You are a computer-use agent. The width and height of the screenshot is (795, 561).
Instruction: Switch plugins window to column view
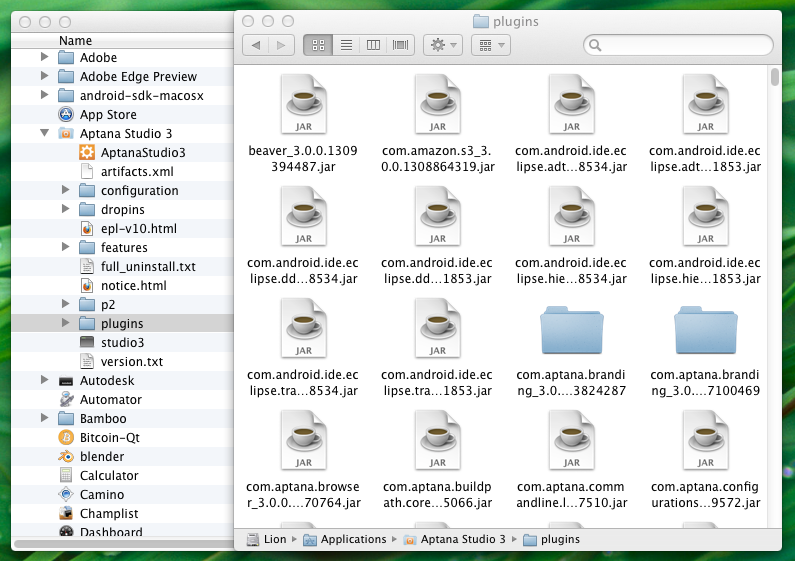[373, 45]
